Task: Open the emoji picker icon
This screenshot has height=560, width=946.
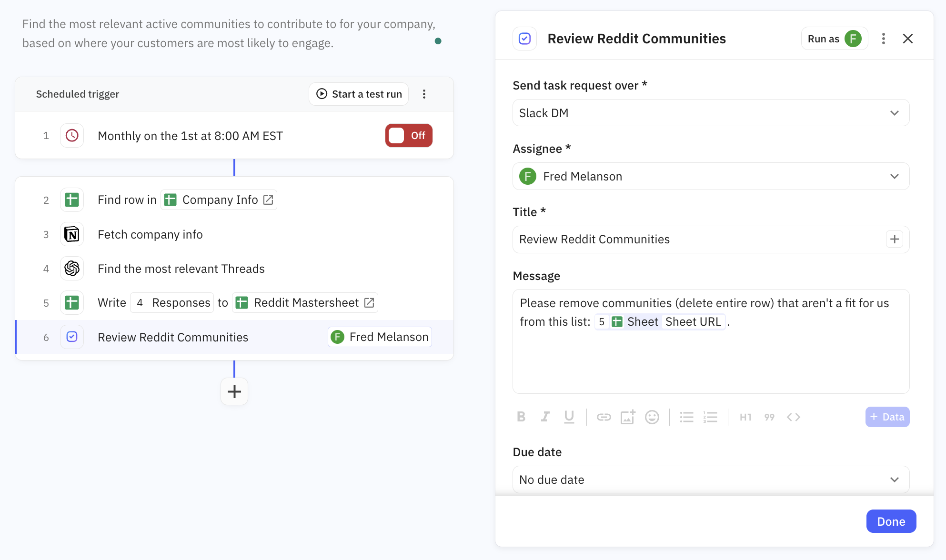Action: [x=652, y=417]
